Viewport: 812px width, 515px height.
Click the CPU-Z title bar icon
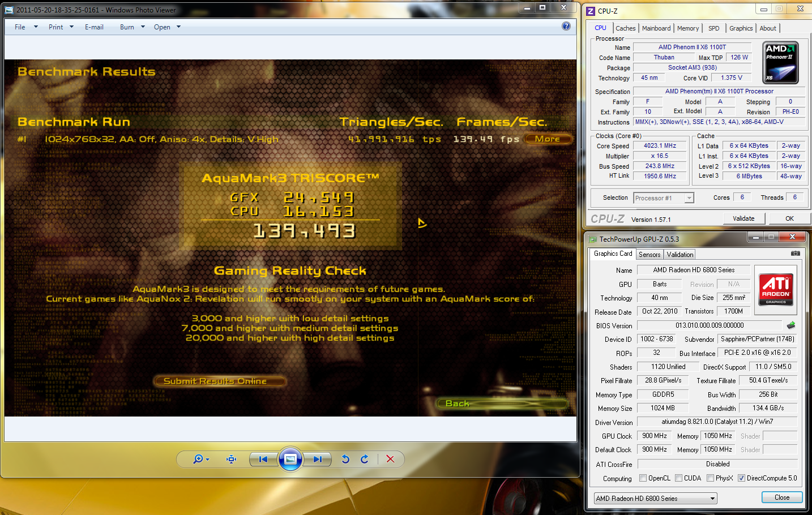[591, 11]
